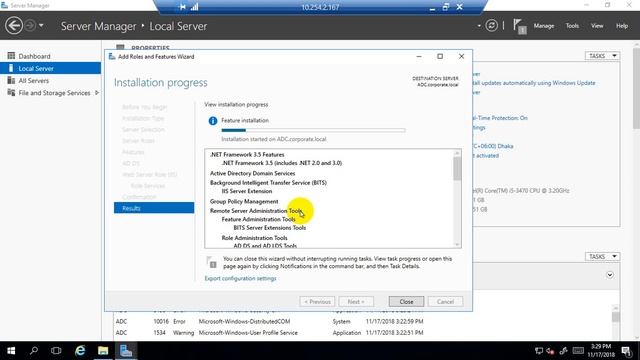Launch Internet Explorer from the taskbar
Image resolution: width=640 pixels, height=360 pixels.
point(80,351)
